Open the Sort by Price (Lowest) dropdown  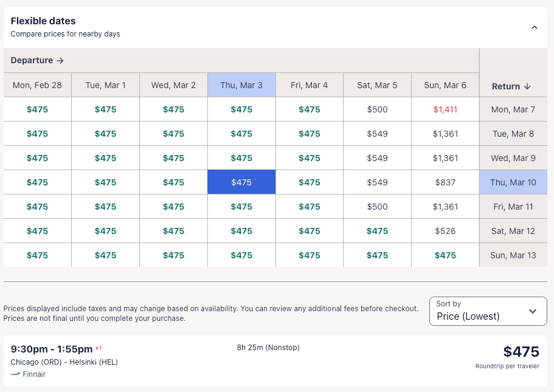click(x=488, y=311)
